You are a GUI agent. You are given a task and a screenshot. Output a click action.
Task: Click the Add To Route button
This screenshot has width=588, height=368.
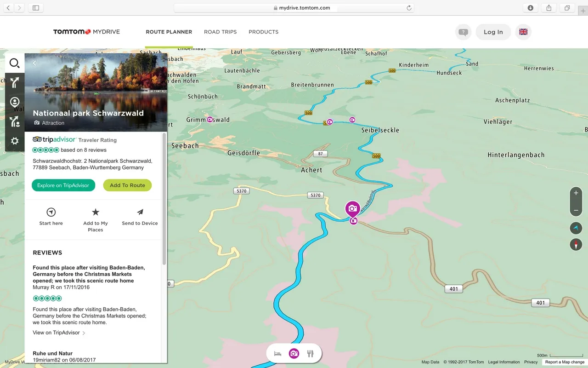pyautogui.click(x=127, y=185)
